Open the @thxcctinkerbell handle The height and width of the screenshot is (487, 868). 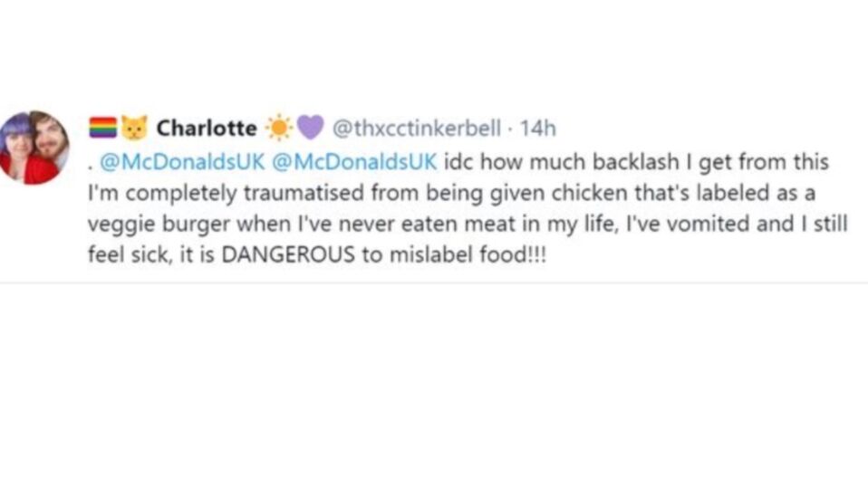416,129
